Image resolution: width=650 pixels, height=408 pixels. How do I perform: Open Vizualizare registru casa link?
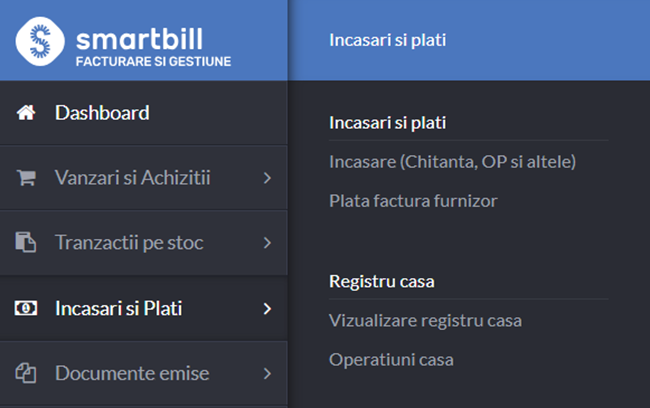tap(425, 321)
